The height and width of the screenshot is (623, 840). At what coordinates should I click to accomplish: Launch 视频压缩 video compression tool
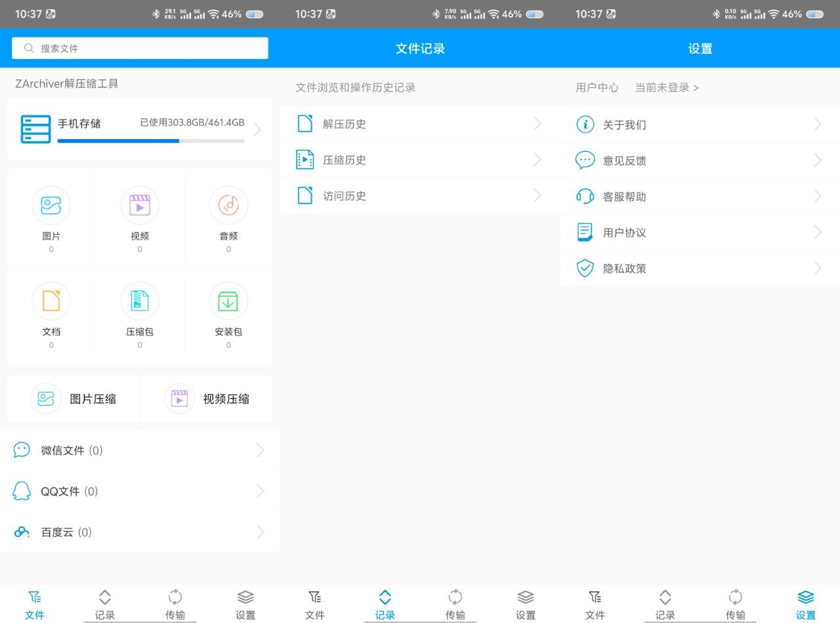click(207, 398)
